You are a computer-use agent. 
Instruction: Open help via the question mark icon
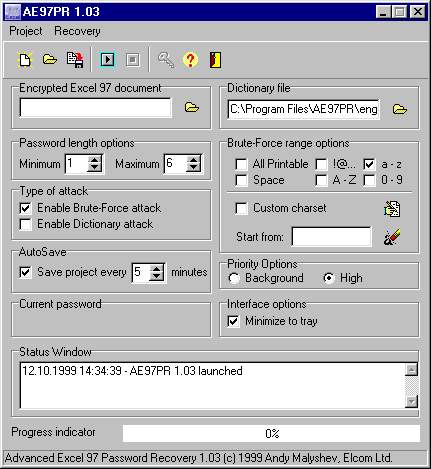click(190, 60)
